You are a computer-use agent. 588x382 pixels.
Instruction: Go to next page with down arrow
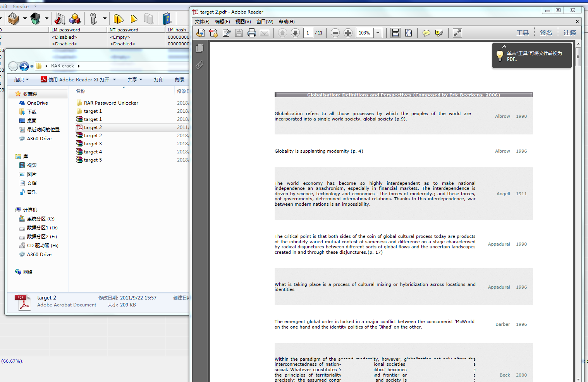pyautogui.click(x=295, y=33)
